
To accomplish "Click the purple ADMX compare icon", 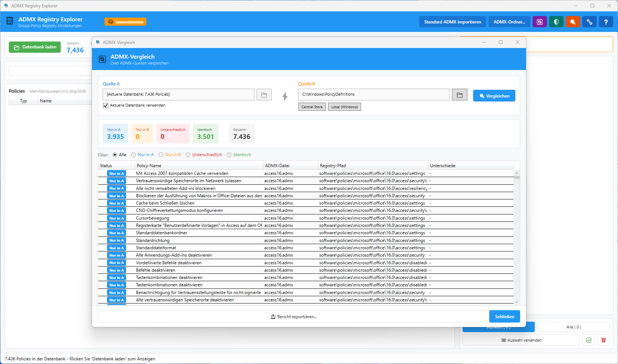I will [x=540, y=22].
